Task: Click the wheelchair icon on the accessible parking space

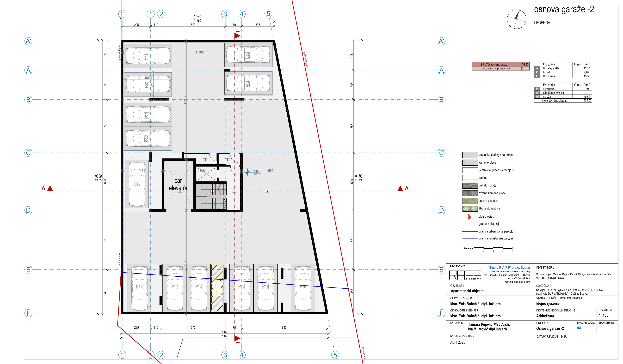Action: [x=217, y=292]
